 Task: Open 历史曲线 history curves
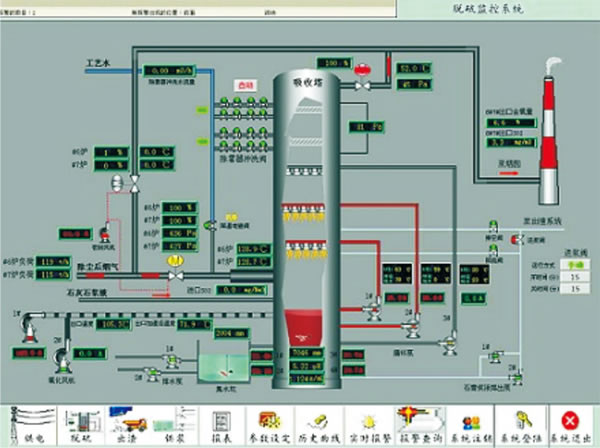point(320,425)
